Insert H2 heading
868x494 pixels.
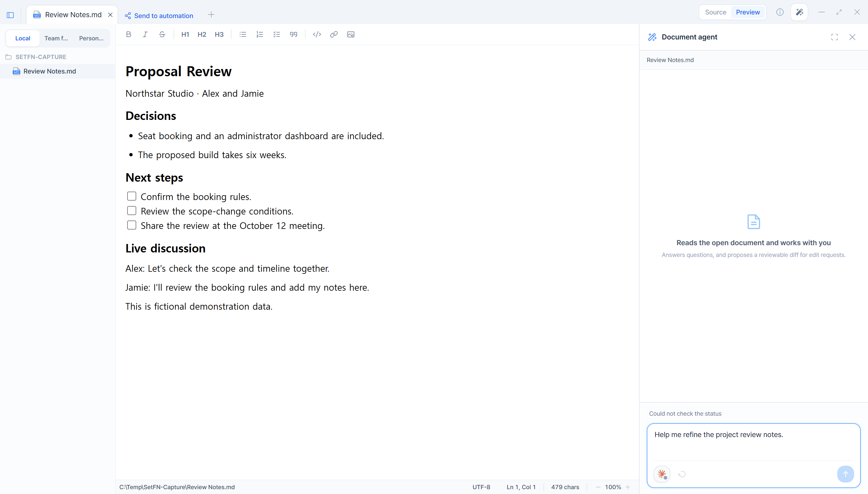(x=202, y=34)
